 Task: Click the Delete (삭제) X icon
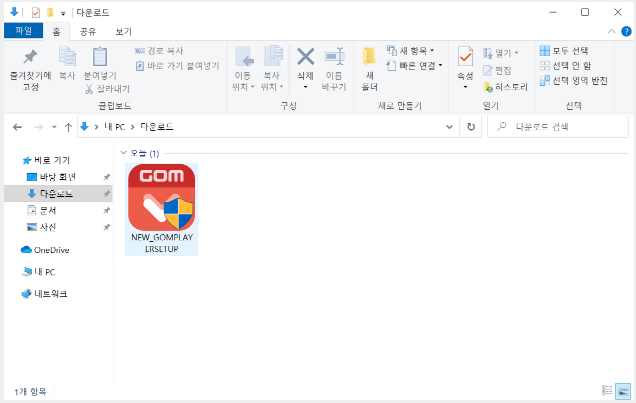[305, 57]
